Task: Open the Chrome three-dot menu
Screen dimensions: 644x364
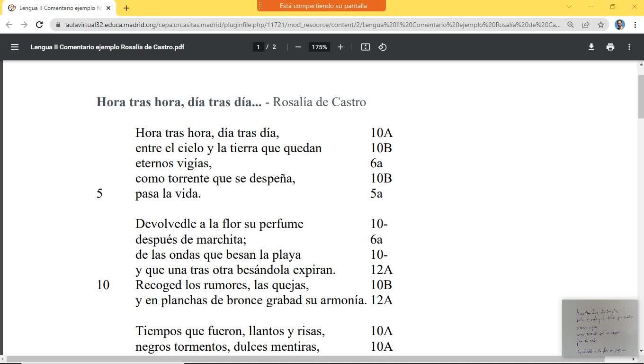Action: 635,25
